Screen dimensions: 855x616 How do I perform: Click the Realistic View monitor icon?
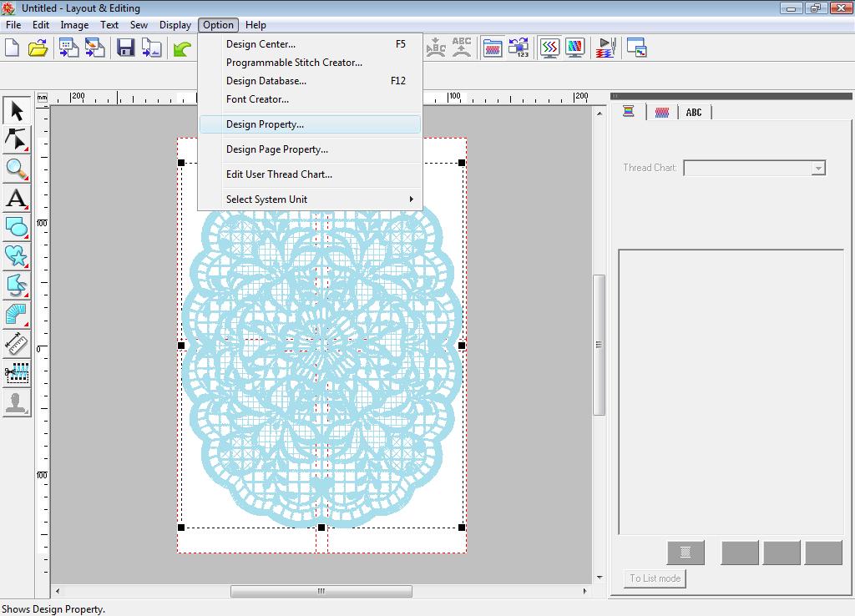574,48
